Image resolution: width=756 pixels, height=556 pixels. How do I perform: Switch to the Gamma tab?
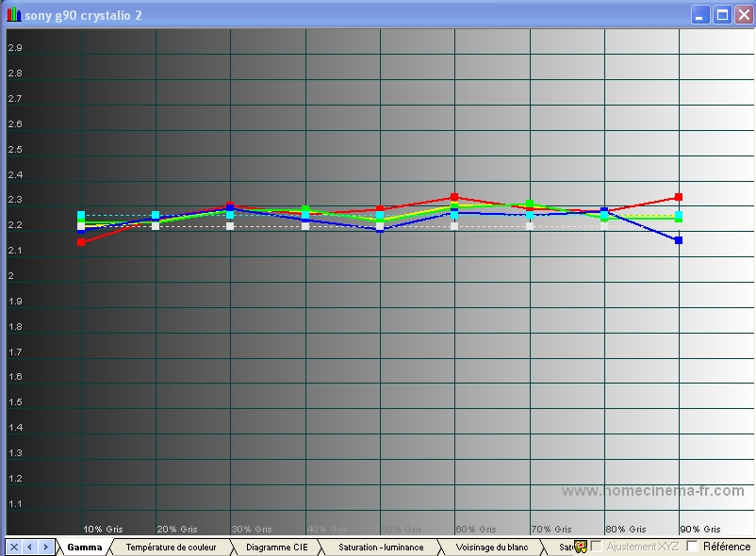[x=85, y=548]
